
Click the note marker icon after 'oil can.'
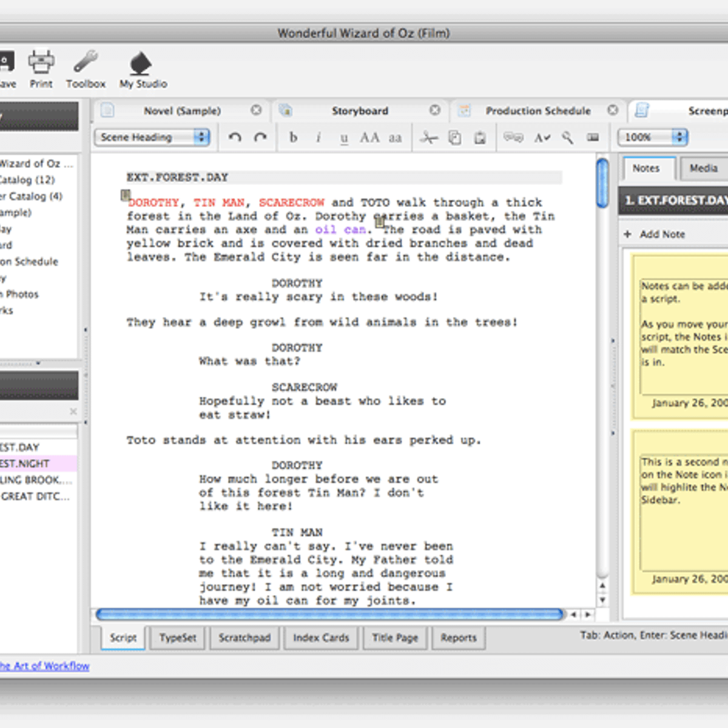click(380, 222)
